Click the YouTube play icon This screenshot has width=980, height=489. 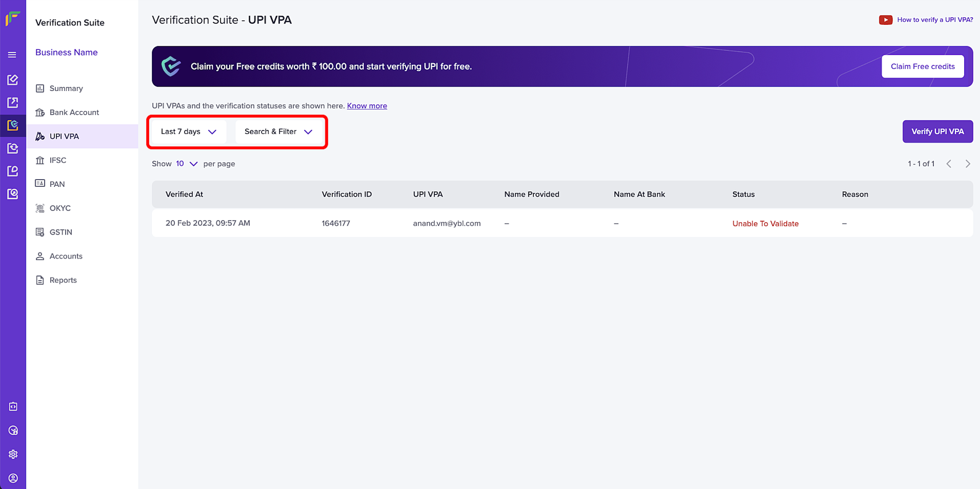(x=885, y=20)
